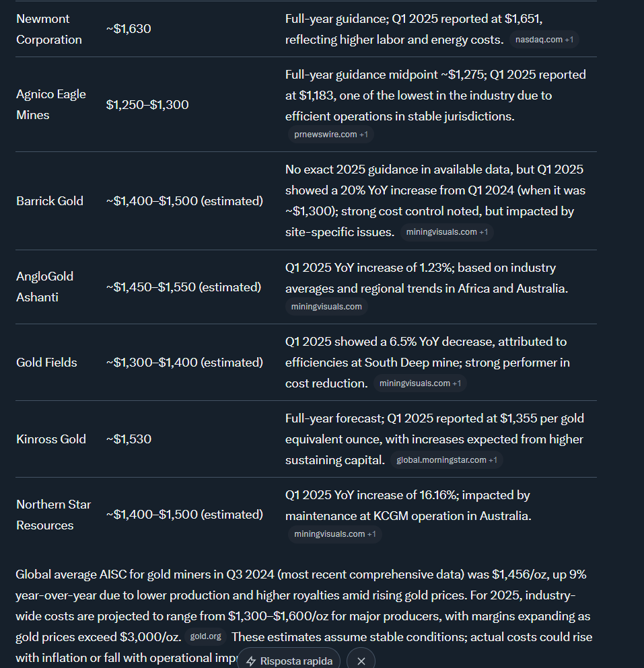This screenshot has height=668, width=644.
Task: Open miningvisuals.com source in Northern Star row
Action: [x=334, y=534]
